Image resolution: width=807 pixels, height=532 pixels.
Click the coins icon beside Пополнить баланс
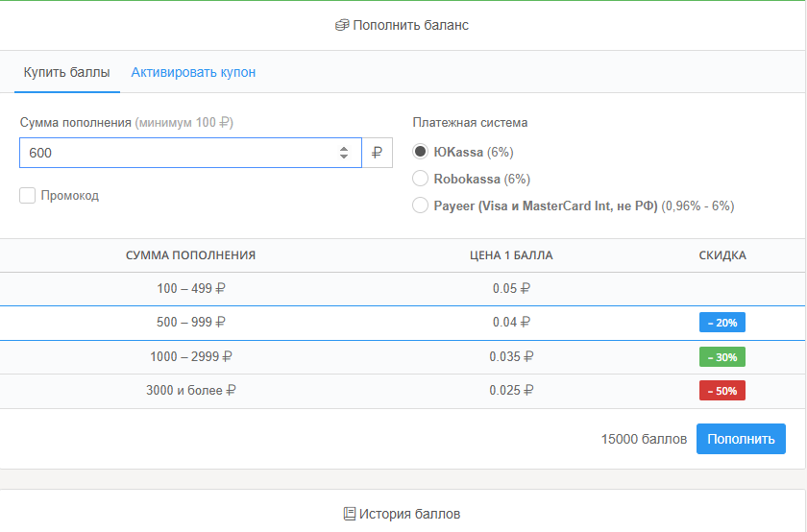pos(342,25)
